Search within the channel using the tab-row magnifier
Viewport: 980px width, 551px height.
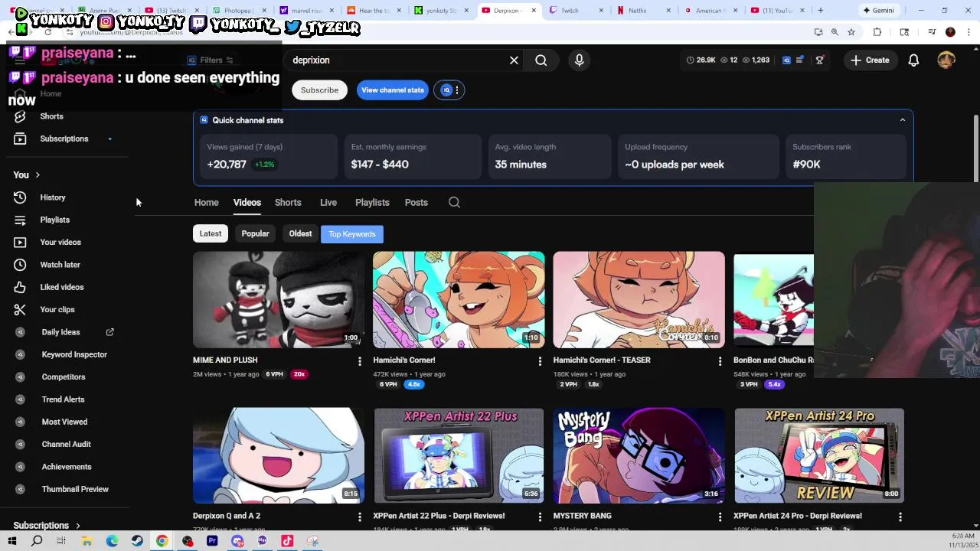454,203
